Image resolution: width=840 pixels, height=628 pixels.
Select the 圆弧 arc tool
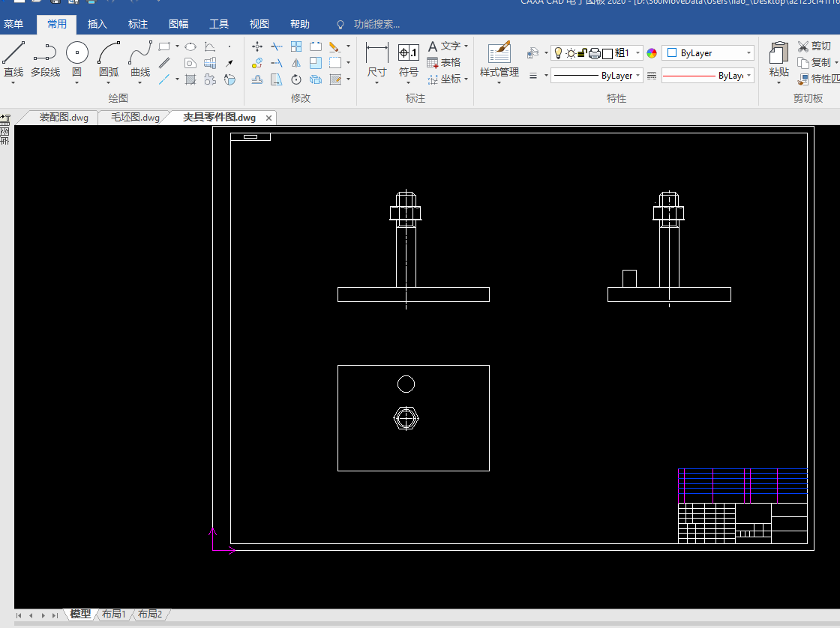(109, 59)
